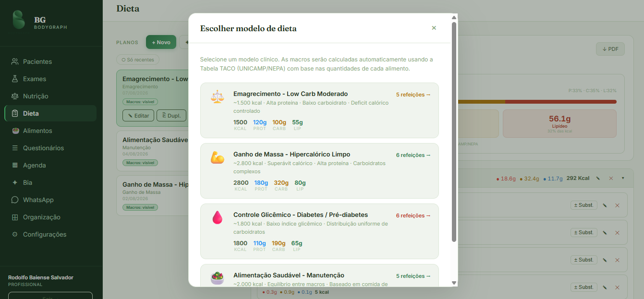This screenshot has width=644, height=299.
Task: Click Editar on the Emagrecimento plan
Action: (x=138, y=116)
